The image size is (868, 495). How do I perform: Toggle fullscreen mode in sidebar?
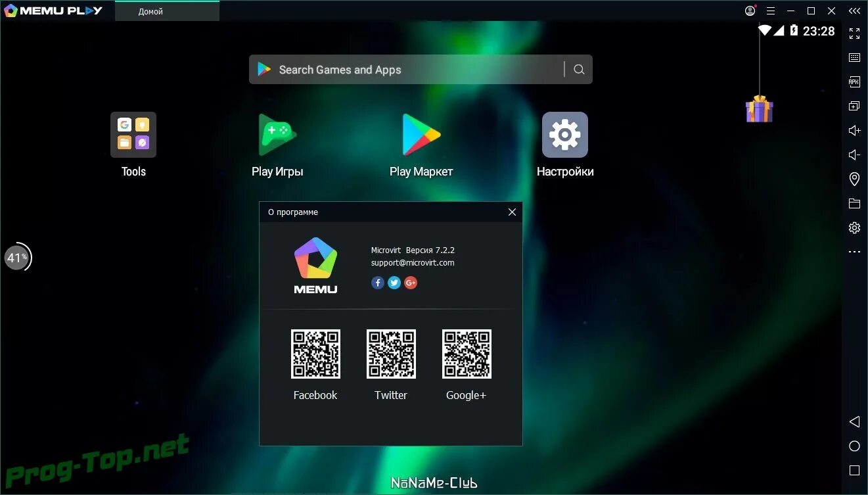point(854,34)
